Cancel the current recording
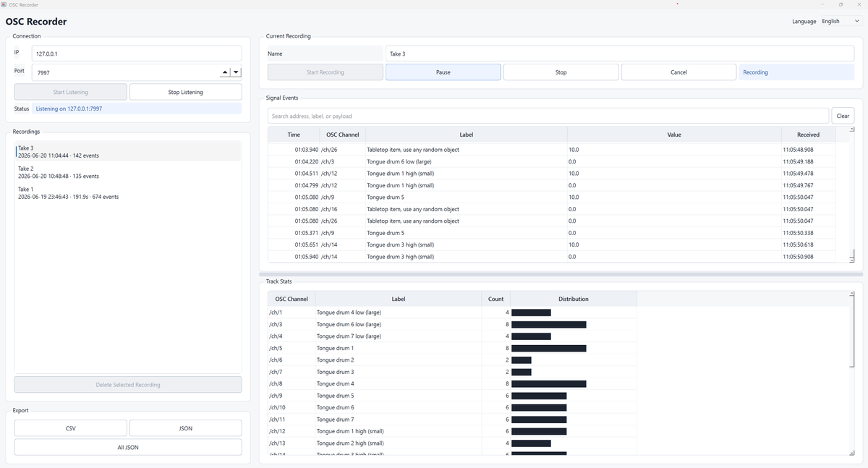Screen dimensions: 868x468 678,72
